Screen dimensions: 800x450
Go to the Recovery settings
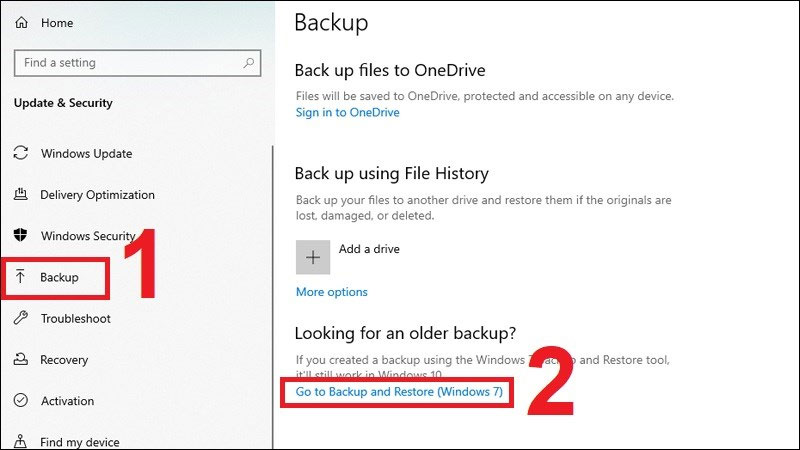point(64,360)
